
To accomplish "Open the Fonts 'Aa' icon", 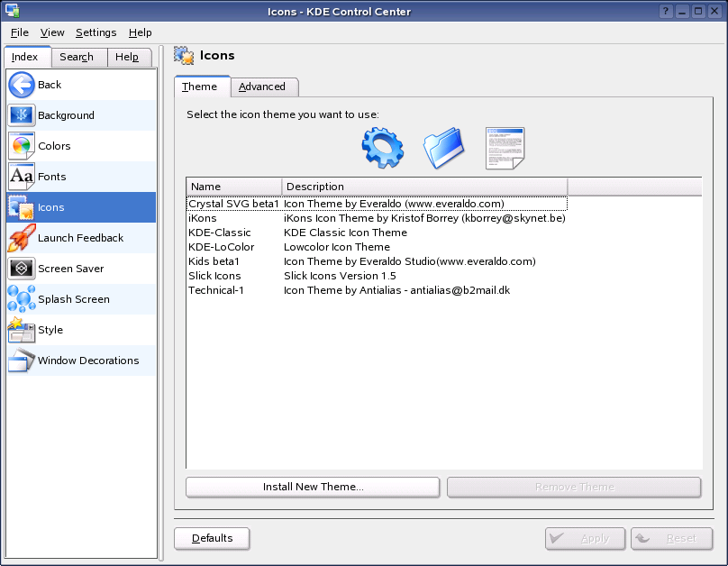I will pos(22,177).
